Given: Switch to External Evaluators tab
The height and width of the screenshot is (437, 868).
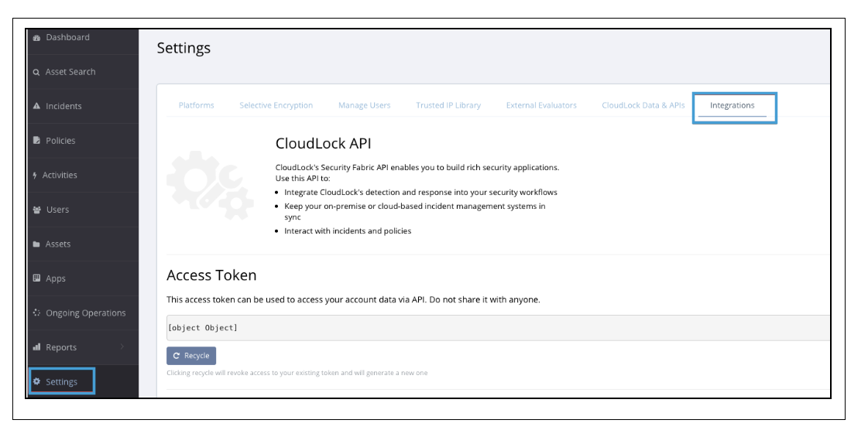Looking at the screenshot, I should pos(541,105).
